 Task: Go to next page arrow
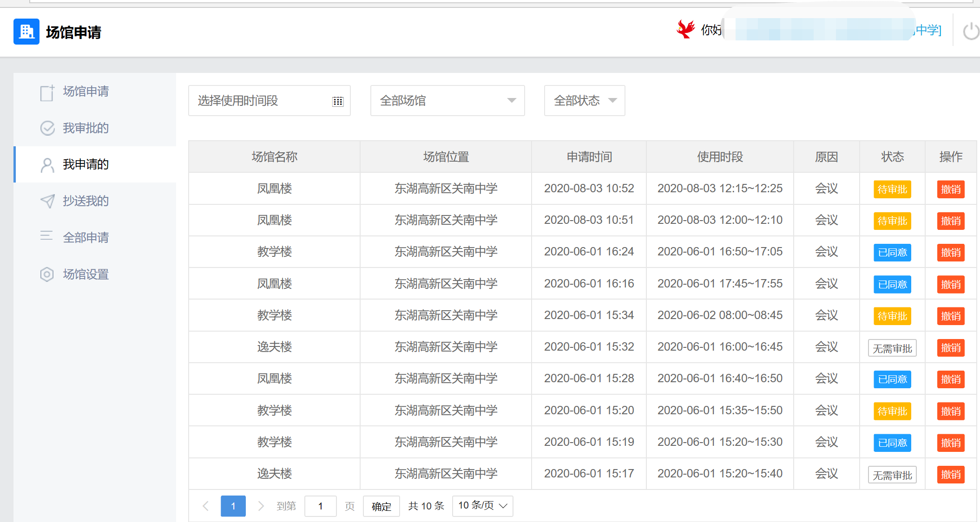click(261, 506)
